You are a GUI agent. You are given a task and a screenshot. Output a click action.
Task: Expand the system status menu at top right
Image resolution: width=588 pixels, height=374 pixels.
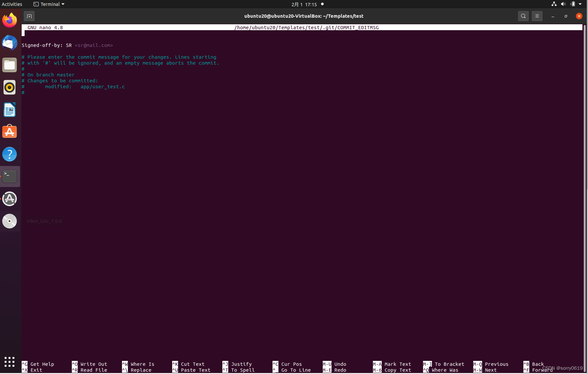pyautogui.click(x=580, y=4)
